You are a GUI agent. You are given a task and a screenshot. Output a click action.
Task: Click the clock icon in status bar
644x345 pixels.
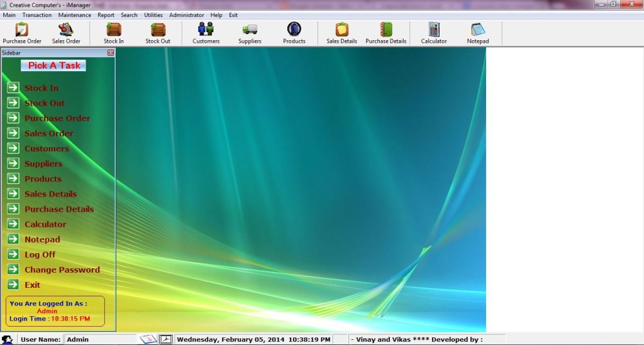(x=165, y=339)
